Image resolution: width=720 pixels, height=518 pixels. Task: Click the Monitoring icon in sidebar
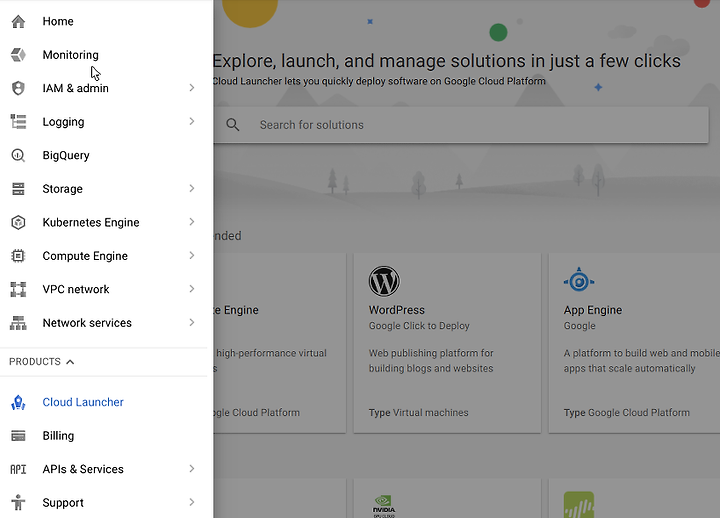18,55
